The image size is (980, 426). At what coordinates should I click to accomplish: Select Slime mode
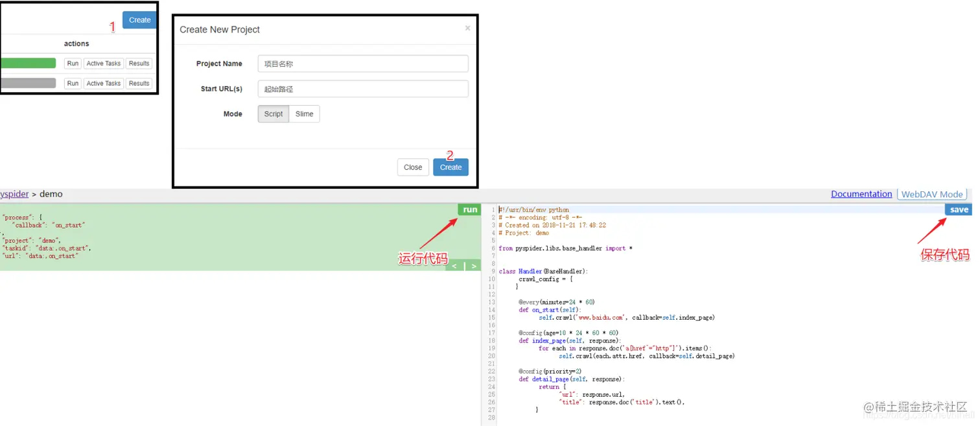(x=305, y=114)
